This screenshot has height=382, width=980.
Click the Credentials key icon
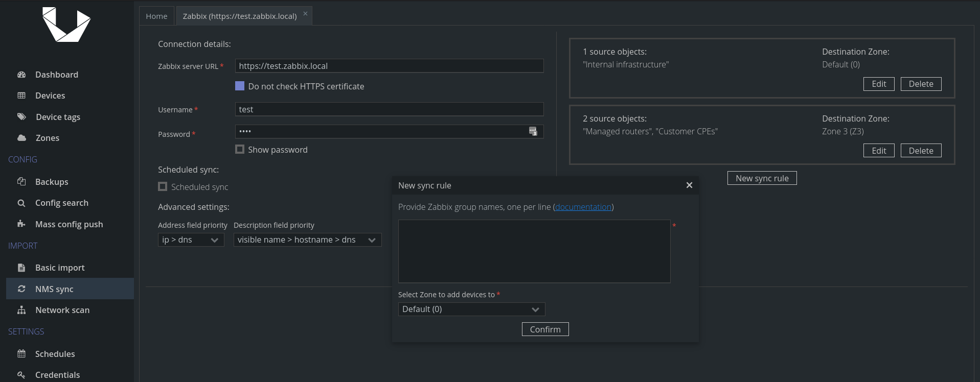pyautogui.click(x=21, y=375)
